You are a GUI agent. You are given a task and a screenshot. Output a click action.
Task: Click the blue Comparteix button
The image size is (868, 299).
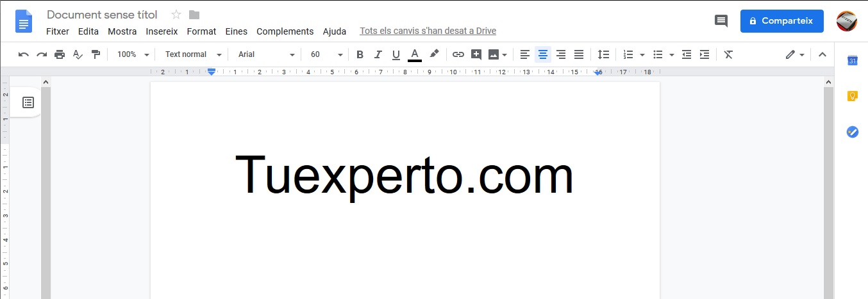point(781,21)
